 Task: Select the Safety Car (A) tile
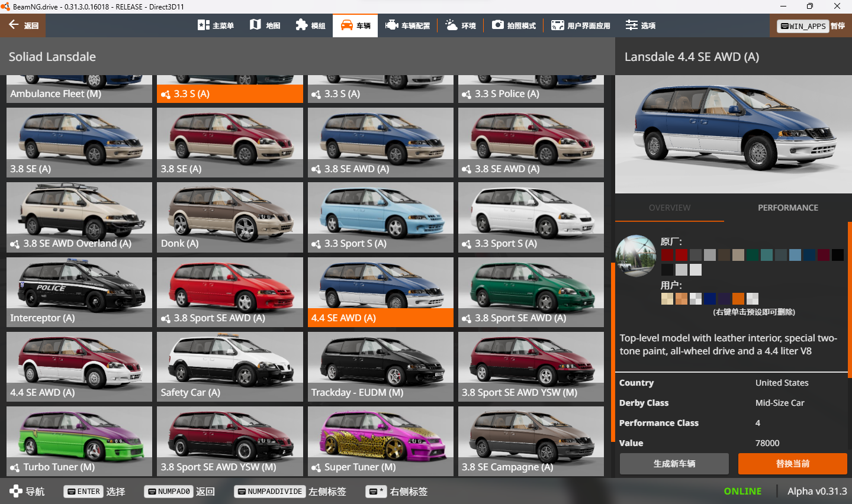click(x=230, y=367)
